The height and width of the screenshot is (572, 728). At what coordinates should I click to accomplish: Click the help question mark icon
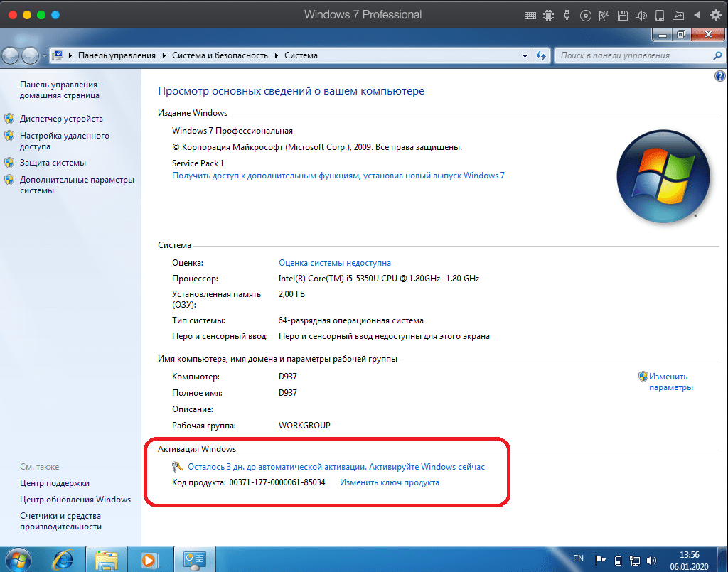tap(719, 76)
